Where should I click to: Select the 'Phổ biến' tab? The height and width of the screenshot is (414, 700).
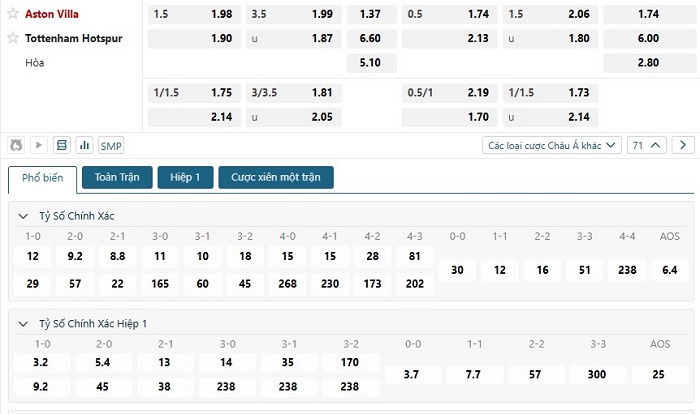42,178
